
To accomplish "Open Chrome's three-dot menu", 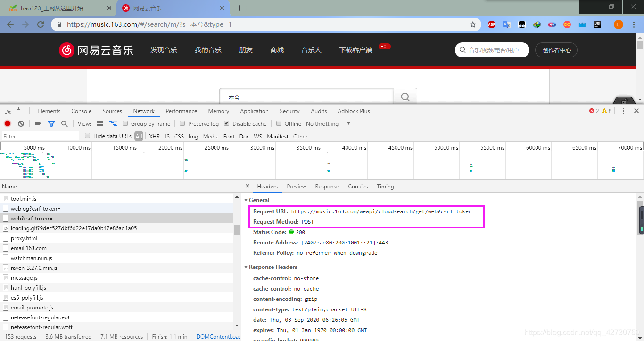I will tap(635, 24).
